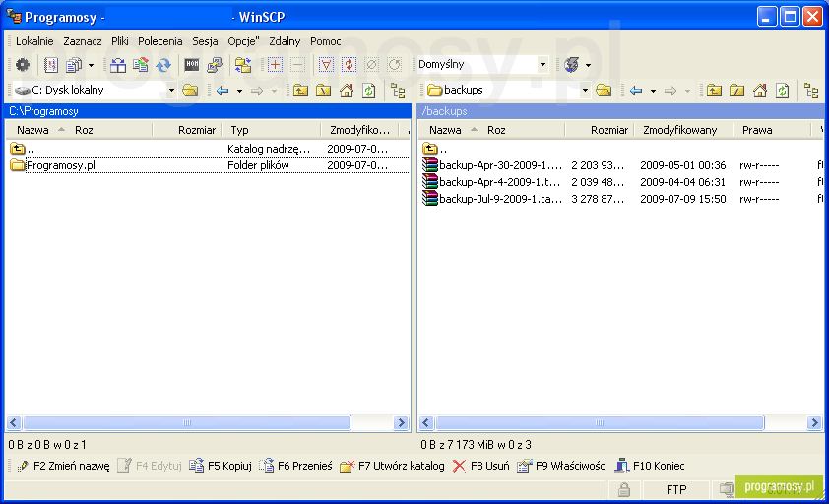Expand the session lightning icon dropdown arrow
Screen dimensions: 829x504
tap(588, 65)
